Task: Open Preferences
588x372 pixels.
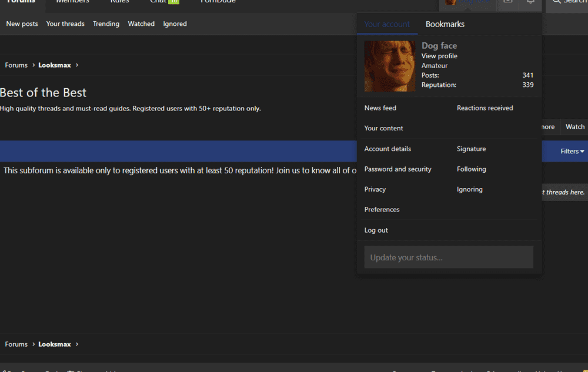Action: pos(382,209)
